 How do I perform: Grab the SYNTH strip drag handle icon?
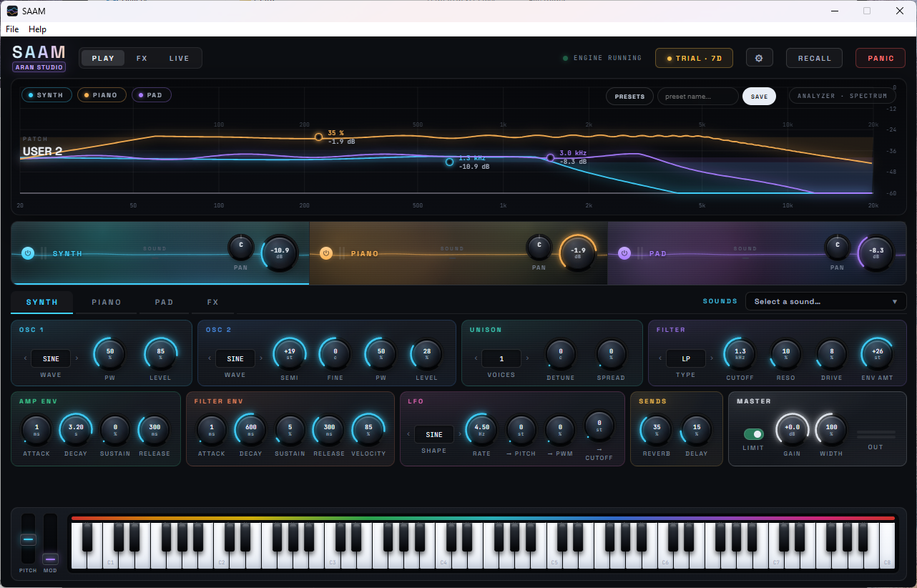click(44, 253)
